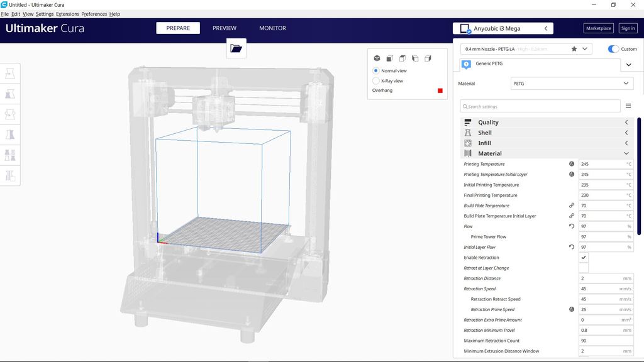The image size is (644, 362).
Task: Click the Cura logo in title bar
Action: 4,4
